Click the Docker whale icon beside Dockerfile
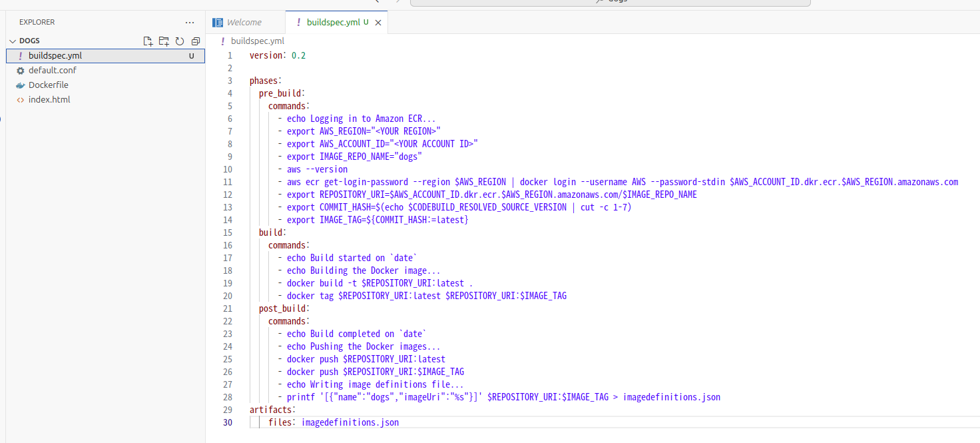Viewport: 980px width, 443px height. pyautogui.click(x=20, y=85)
